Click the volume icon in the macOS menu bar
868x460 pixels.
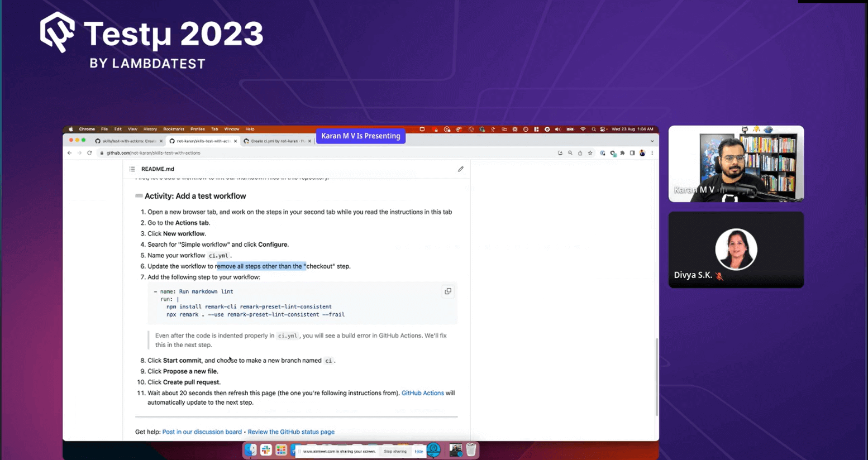[558, 129]
